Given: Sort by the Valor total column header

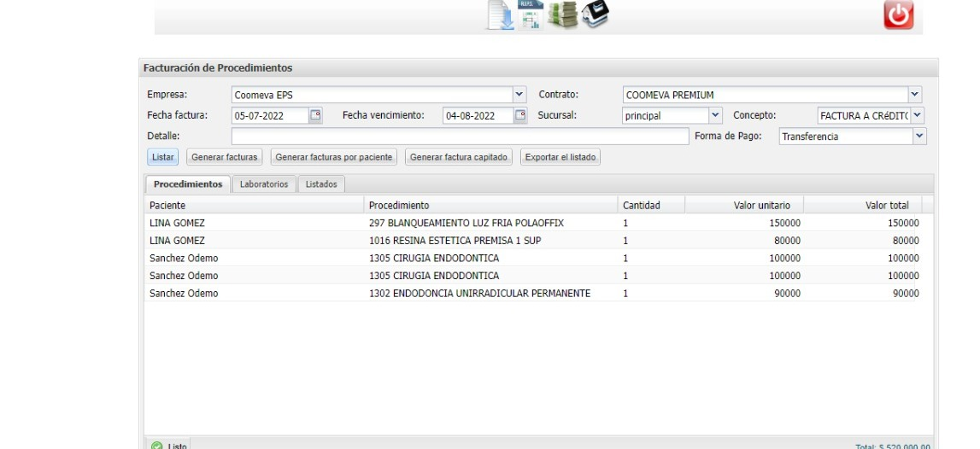Looking at the screenshot, I should [862, 205].
